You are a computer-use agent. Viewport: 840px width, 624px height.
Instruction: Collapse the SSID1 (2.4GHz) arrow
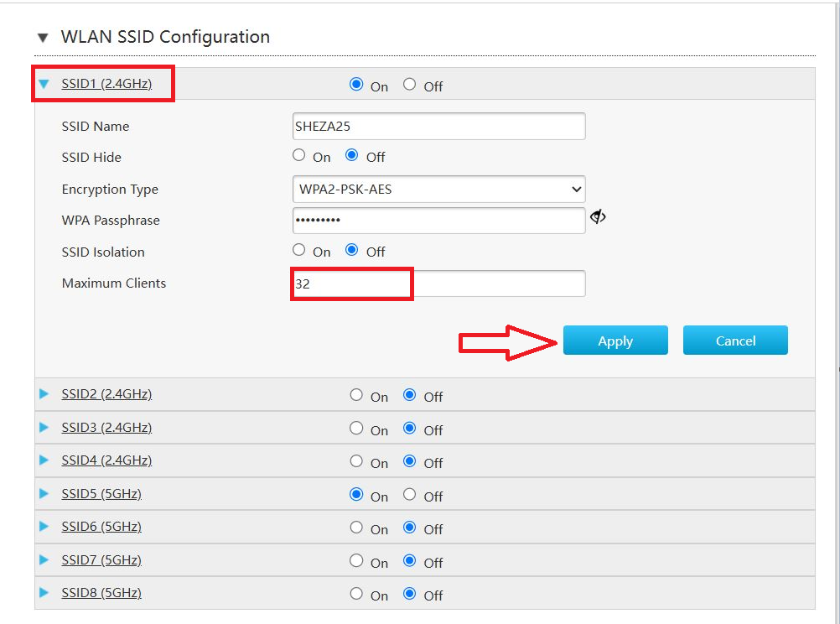coord(44,84)
